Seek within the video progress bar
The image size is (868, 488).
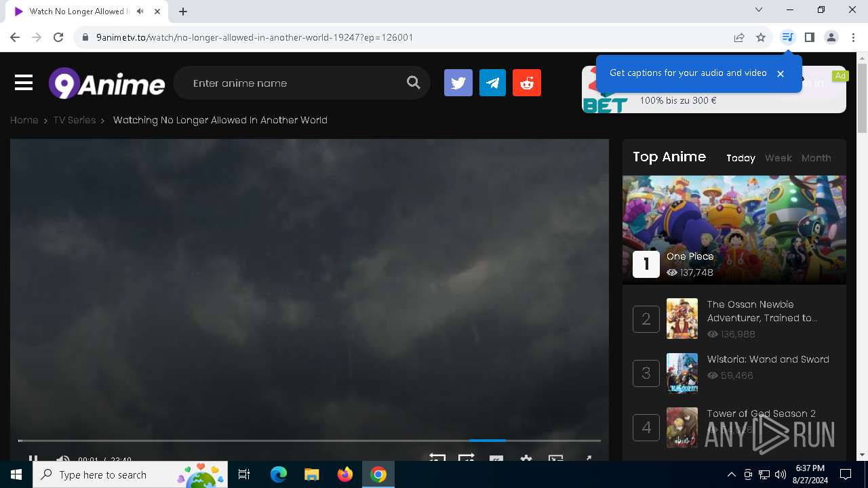(x=309, y=441)
